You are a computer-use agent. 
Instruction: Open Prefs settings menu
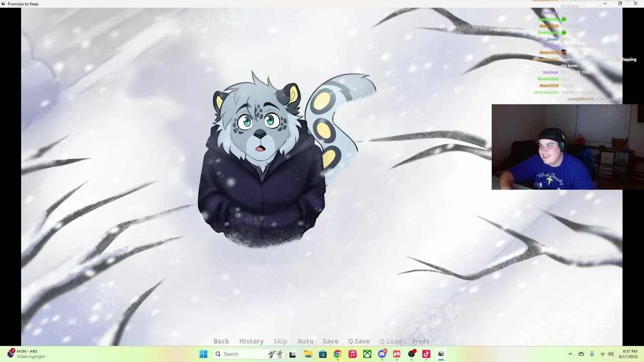pyautogui.click(x=421, y=341)
